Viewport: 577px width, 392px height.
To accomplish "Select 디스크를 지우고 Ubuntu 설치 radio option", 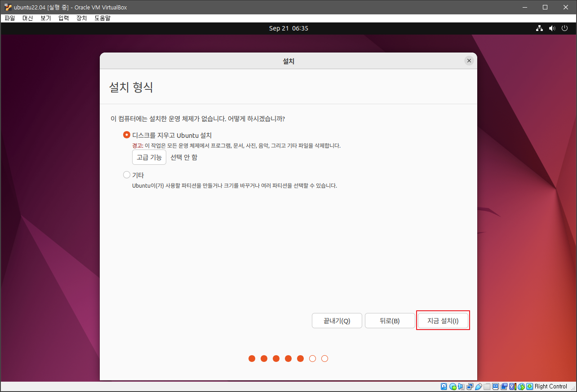I will 127,135.
